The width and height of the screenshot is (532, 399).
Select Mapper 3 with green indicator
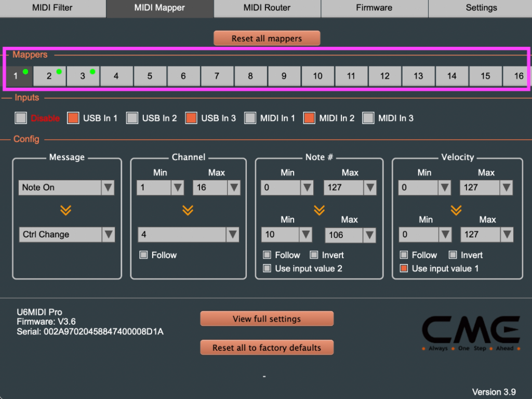click(83, 76)
